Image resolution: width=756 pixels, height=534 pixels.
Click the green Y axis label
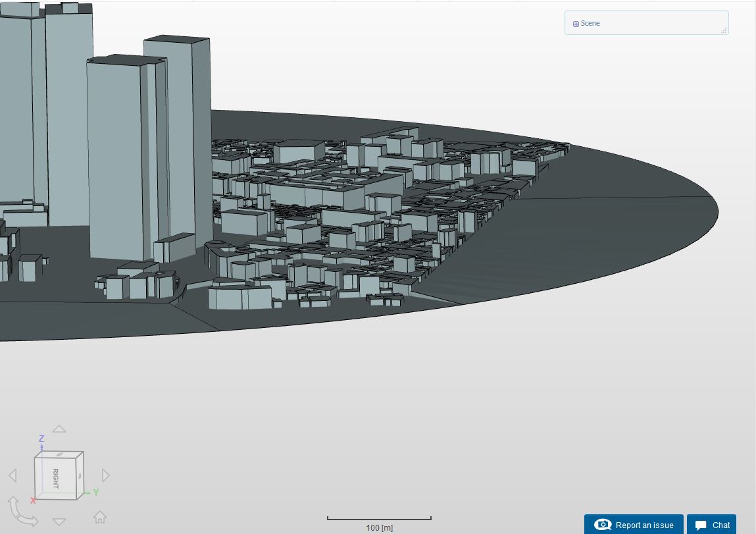click(x=96, y=492)
